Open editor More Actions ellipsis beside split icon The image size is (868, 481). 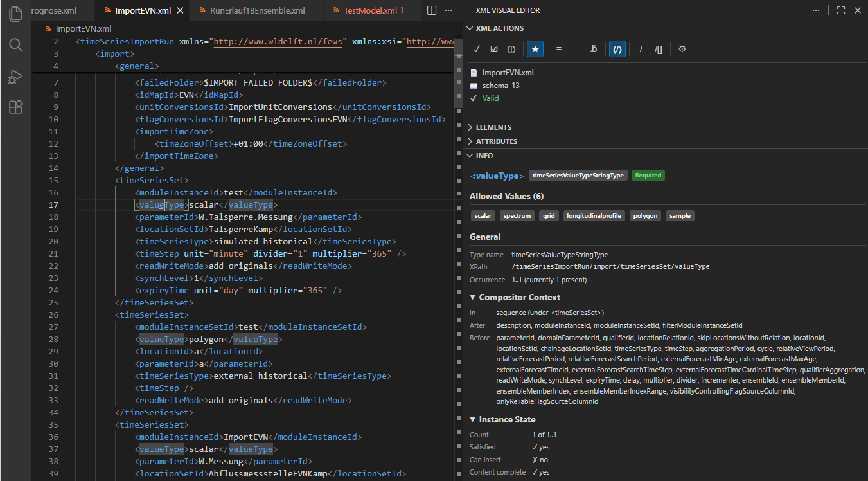pyautogui.click(x=448, y=11)
